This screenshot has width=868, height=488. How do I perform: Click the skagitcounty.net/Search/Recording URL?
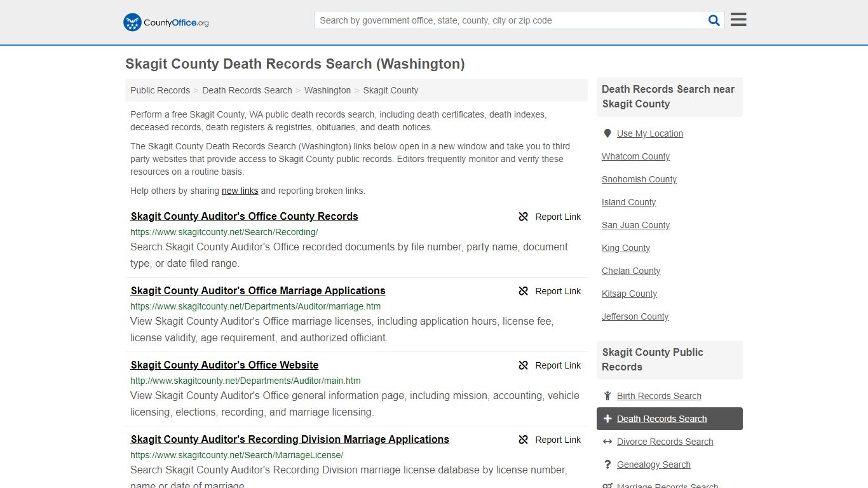224,232
